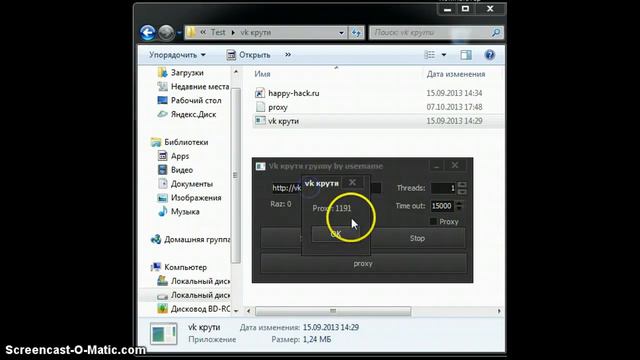Click the refresh icon beside address bar
The width and height of the screenshot is (640, 360).
[x=356, y=33]
